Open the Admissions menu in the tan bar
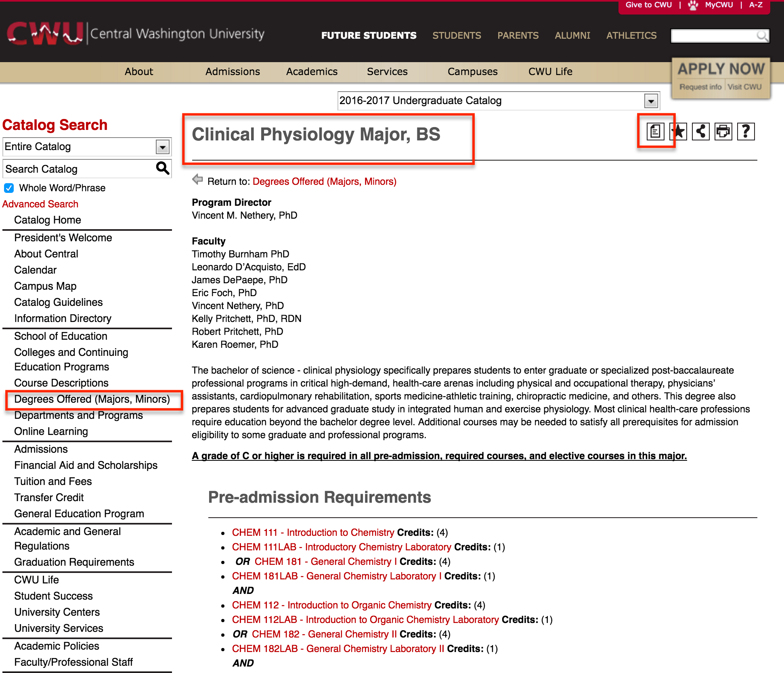784x673 pixels. pos(233,71)
